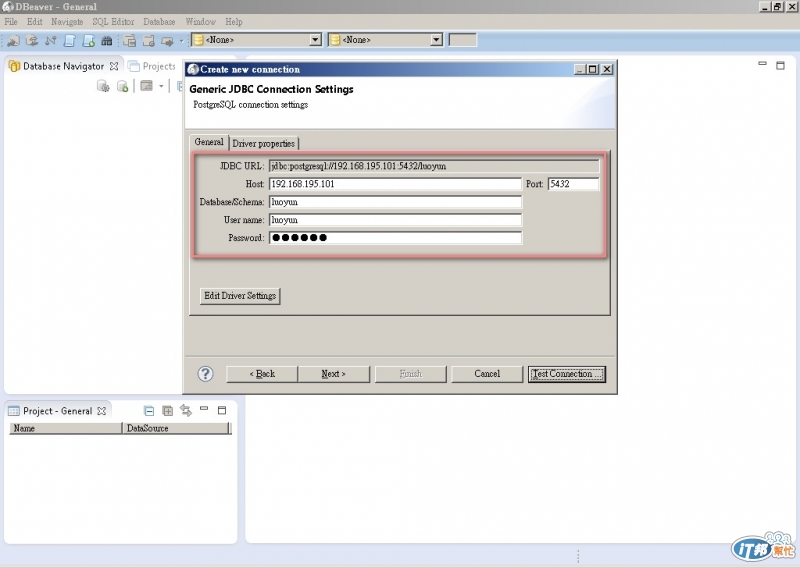
Task: Minimize the editor area panel
Action: pos(762,64)
